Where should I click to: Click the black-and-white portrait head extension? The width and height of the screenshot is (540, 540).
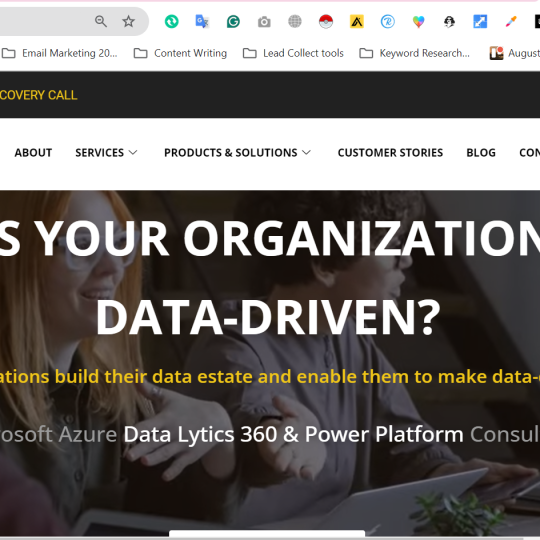coord(449,21)
